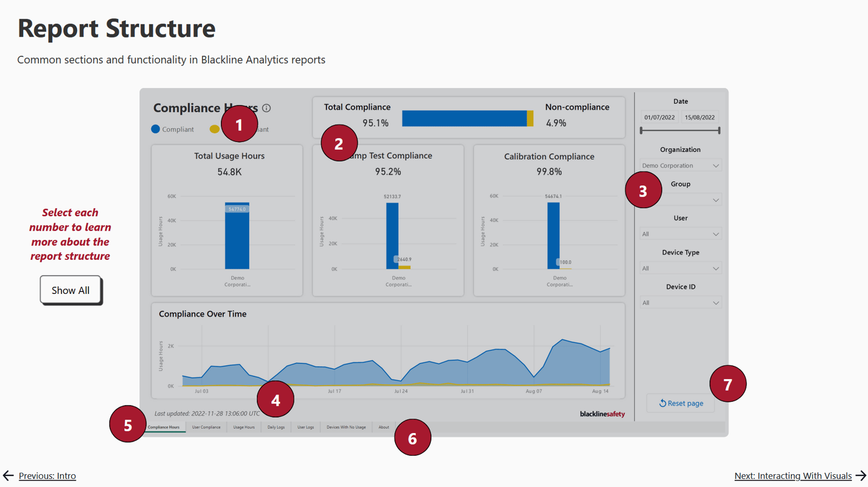The image size is (868, 487).
Task: Select marker 7 above Reset page
Action: coord(728,383)
